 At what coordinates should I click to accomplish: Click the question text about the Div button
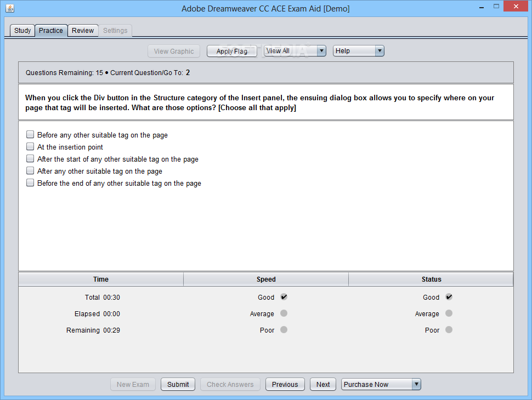click(259, 102)
